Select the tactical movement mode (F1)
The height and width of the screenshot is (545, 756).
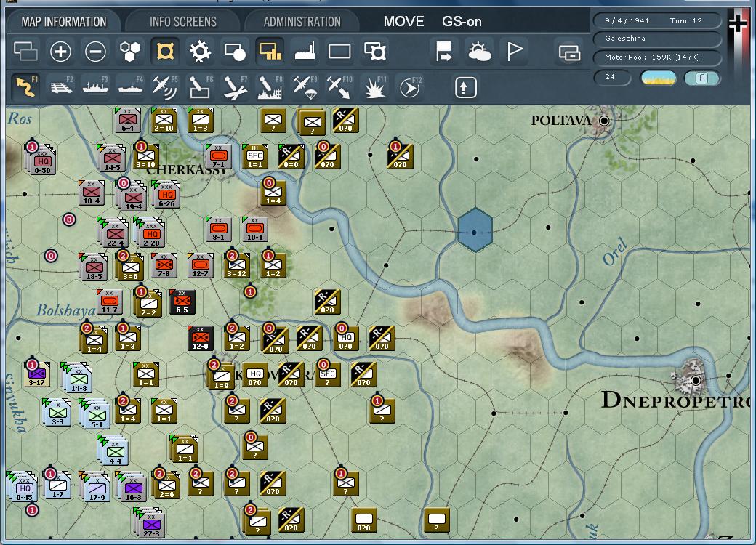point(26,86)
